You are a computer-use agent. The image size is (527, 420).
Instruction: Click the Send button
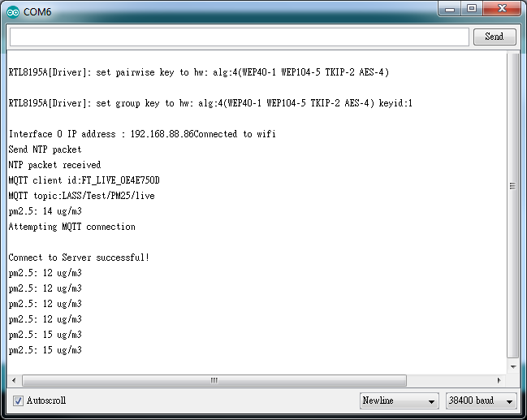(x=495, y=37)
